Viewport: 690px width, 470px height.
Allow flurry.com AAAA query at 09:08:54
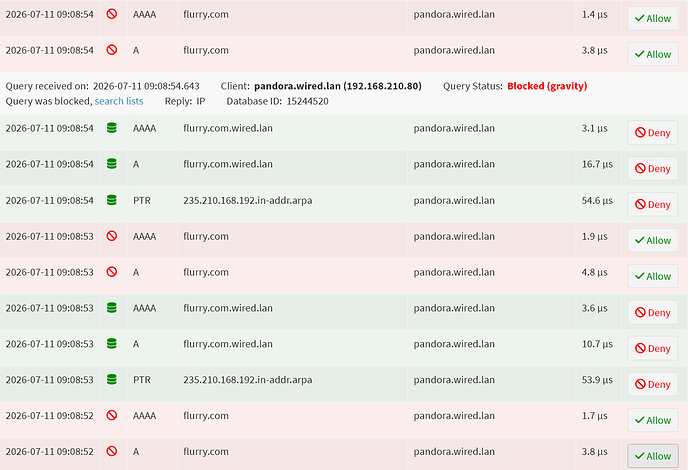[x=653, y=18]
